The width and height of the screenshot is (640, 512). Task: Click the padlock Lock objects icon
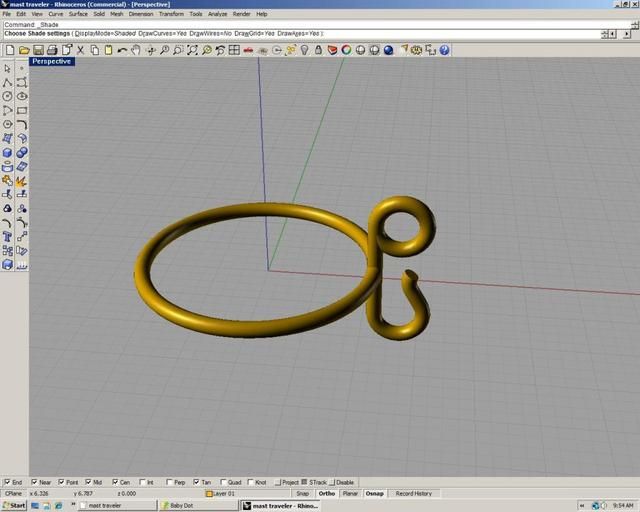click(318, 50)
